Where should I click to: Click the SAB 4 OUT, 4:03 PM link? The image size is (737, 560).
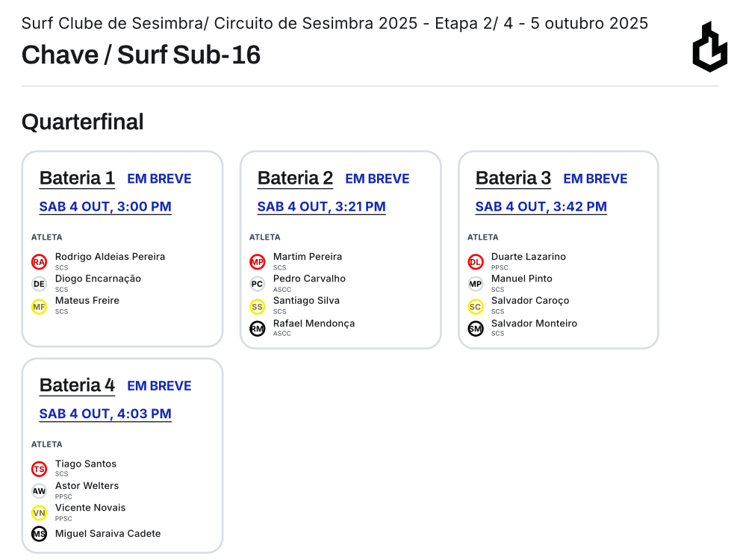(x=105, y=414)
